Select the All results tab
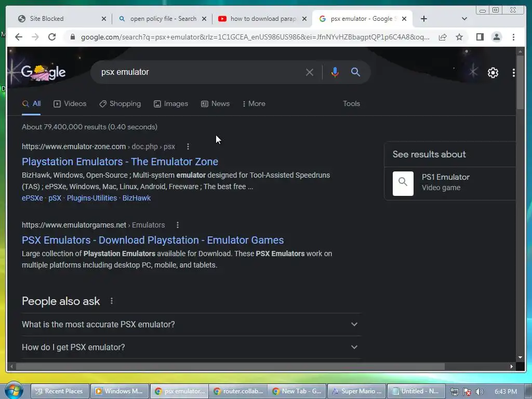The image size is (532, 399). 31,103
